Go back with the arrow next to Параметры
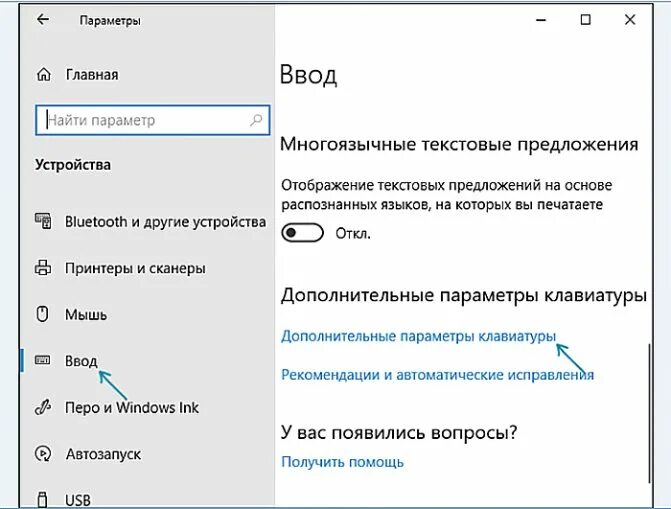The width and height of the screenshot is (671, 509). 43,20
